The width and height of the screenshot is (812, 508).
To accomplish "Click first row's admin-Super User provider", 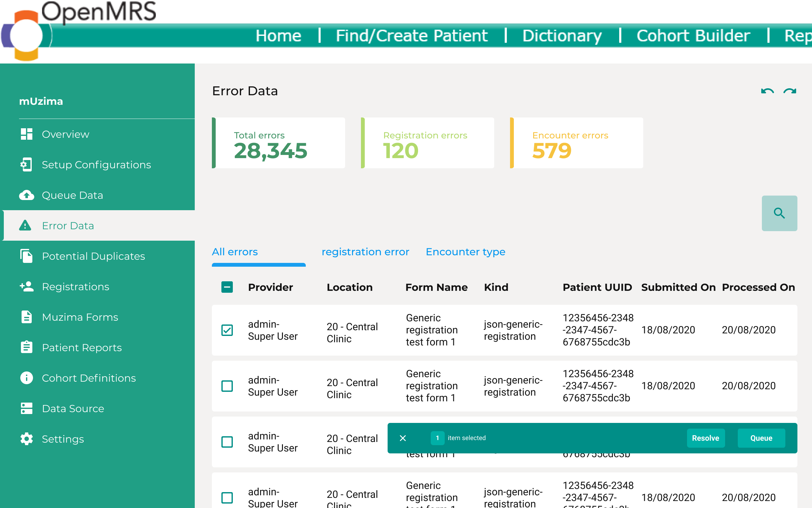I will (273, 330).
